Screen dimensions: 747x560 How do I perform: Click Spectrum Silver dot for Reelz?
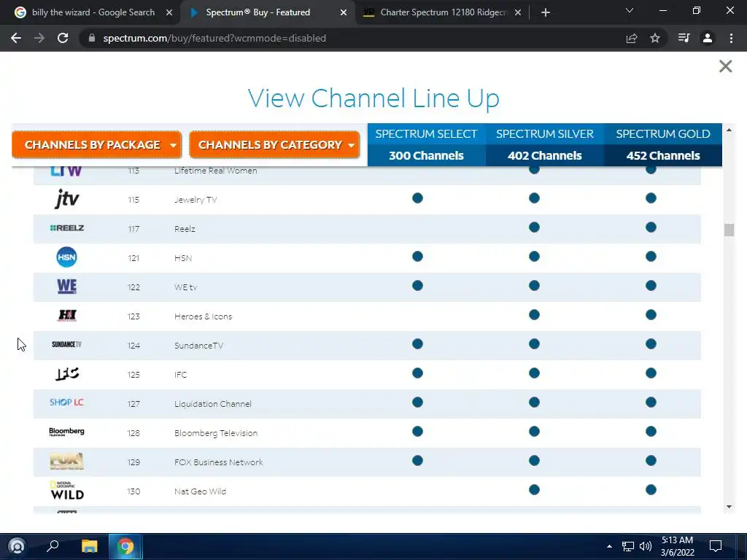pos(535,227)
